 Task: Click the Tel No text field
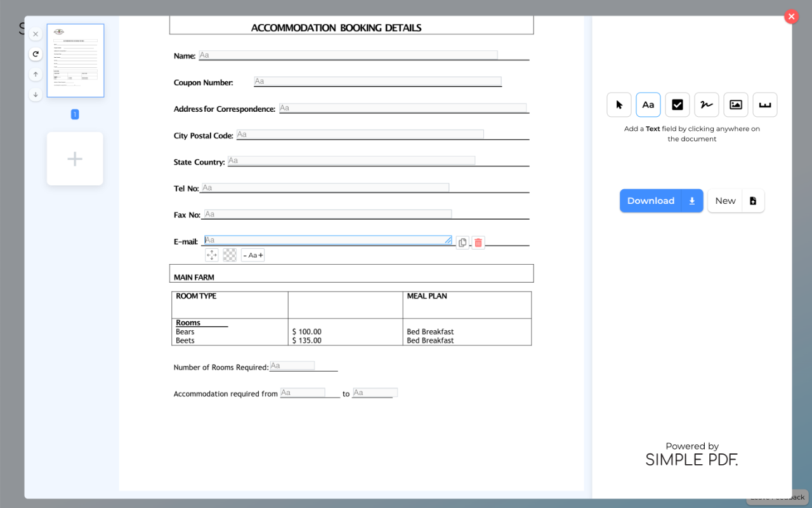pos(325,188)
